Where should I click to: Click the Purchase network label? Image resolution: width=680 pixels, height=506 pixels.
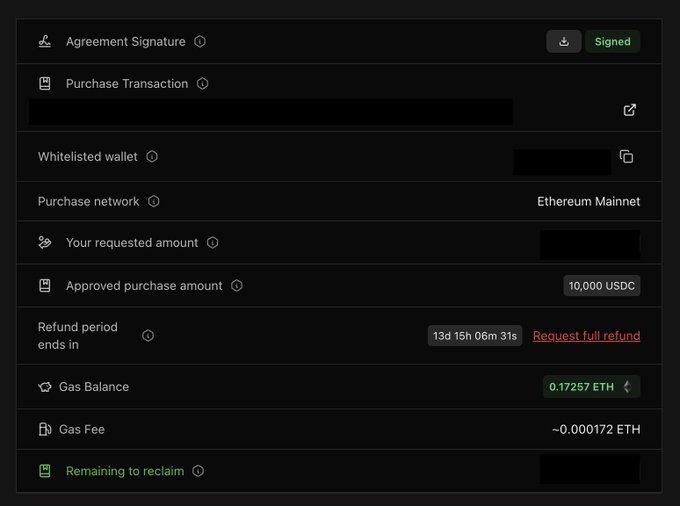tap(88, 201)
